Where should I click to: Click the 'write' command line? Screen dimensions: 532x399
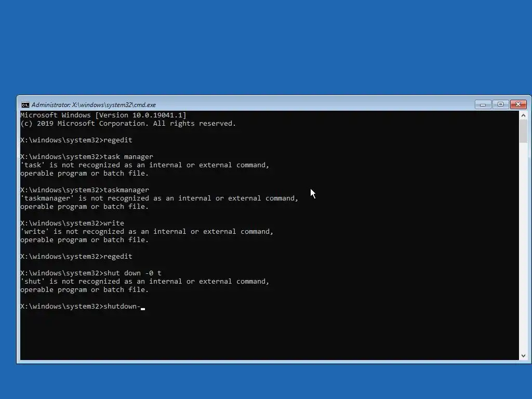pyautogui.click(x=72, y=223)
